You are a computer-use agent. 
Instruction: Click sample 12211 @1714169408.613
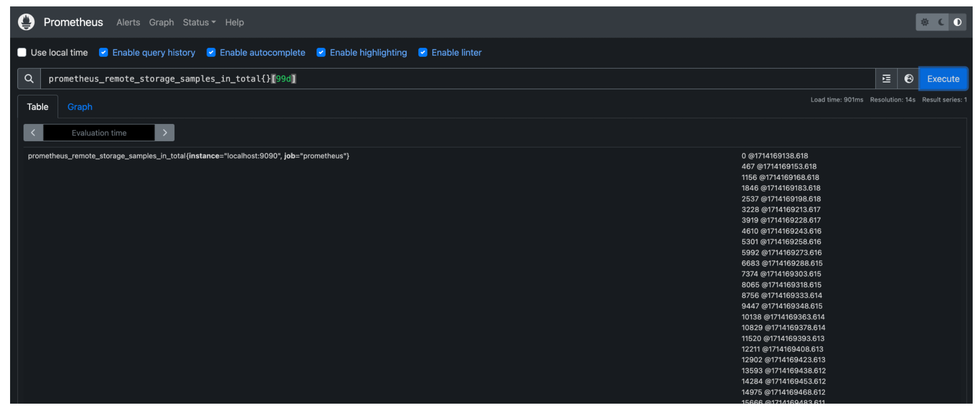point(782,349)
